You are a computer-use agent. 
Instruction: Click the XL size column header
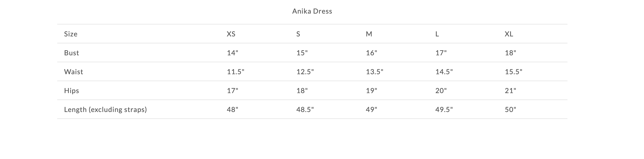coord(509,34)
